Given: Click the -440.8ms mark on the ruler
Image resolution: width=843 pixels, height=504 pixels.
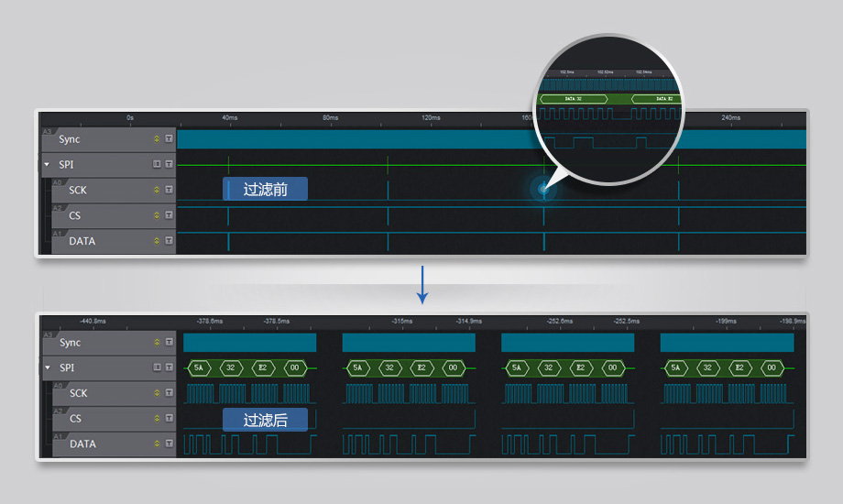Looking at the screenshot, I should click(x=93, y=321).
